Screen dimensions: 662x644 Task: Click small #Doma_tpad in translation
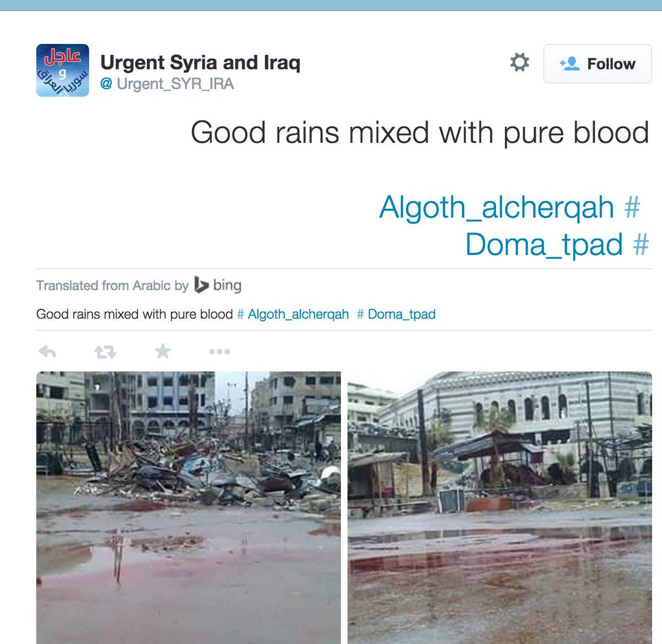coord(396,314)
